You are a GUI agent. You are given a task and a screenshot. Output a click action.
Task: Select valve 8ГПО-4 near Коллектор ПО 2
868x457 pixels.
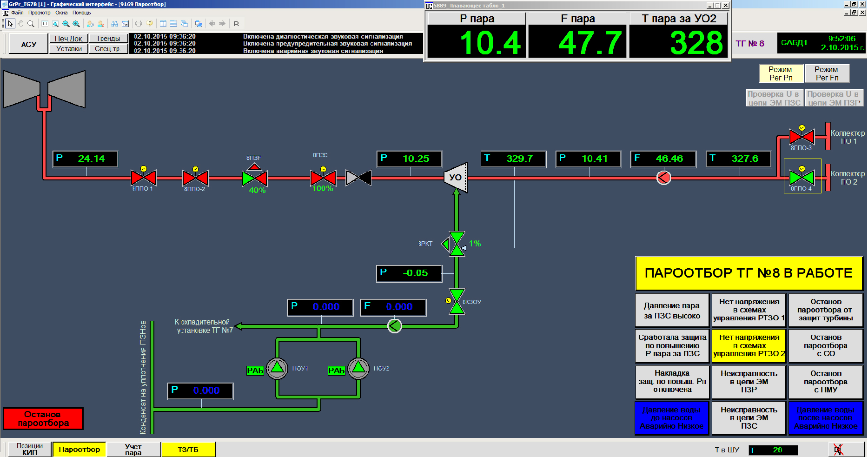pyautogui.click(x=802, y=178)
